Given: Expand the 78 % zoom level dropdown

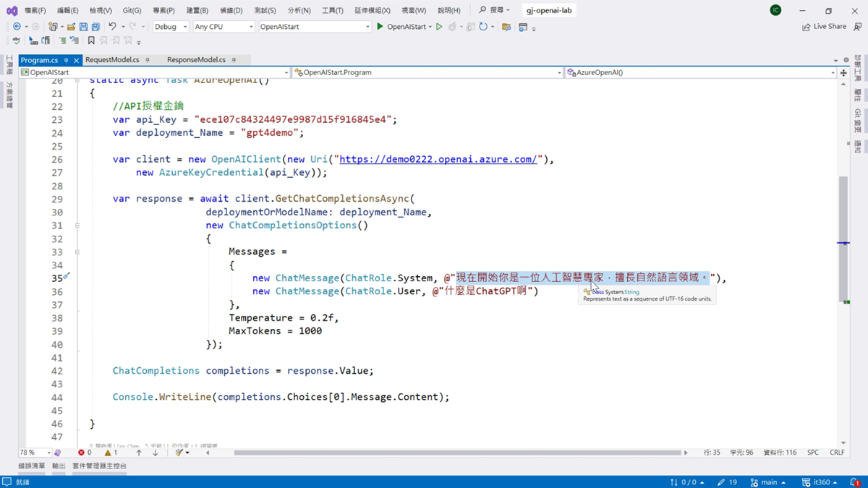Looking at the screenshot, I should [x=48, y=453].
